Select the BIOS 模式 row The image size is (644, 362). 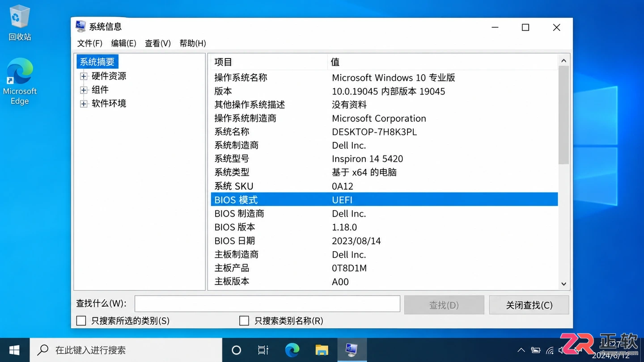click(384, 200)
